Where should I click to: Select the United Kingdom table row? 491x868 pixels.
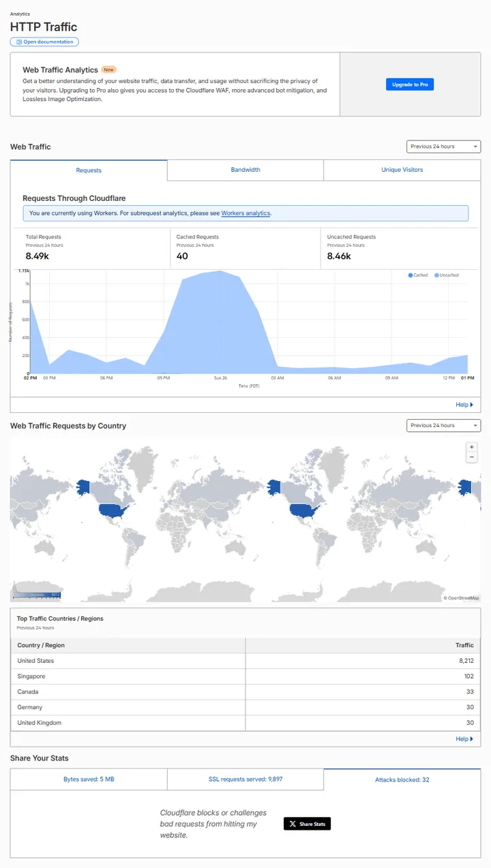click(245, 723)
